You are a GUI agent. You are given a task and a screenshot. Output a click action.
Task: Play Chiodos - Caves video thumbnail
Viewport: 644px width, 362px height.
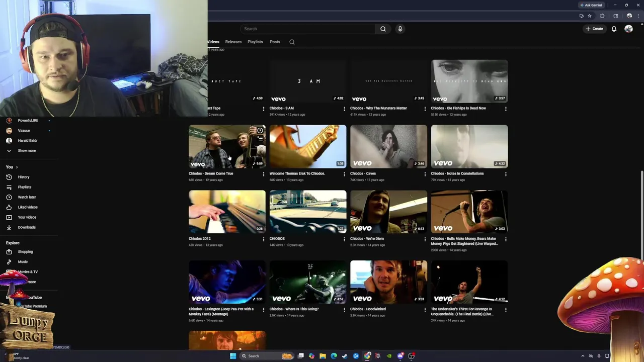pyautogui.click(x=388, y=146)
